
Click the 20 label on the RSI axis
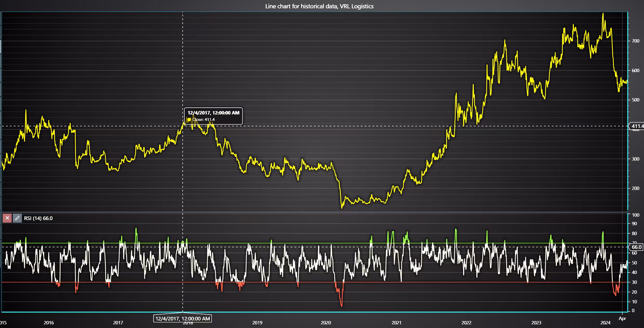pos(634,292)
